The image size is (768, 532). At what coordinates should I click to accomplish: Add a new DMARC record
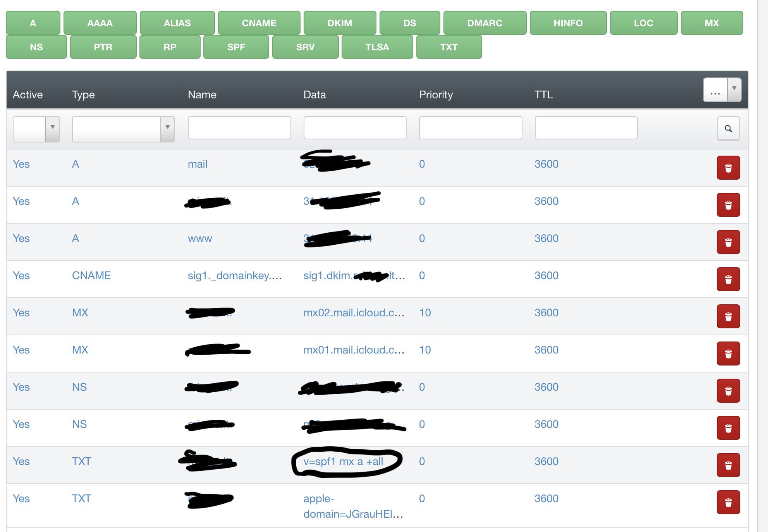(x=484, y=23)
